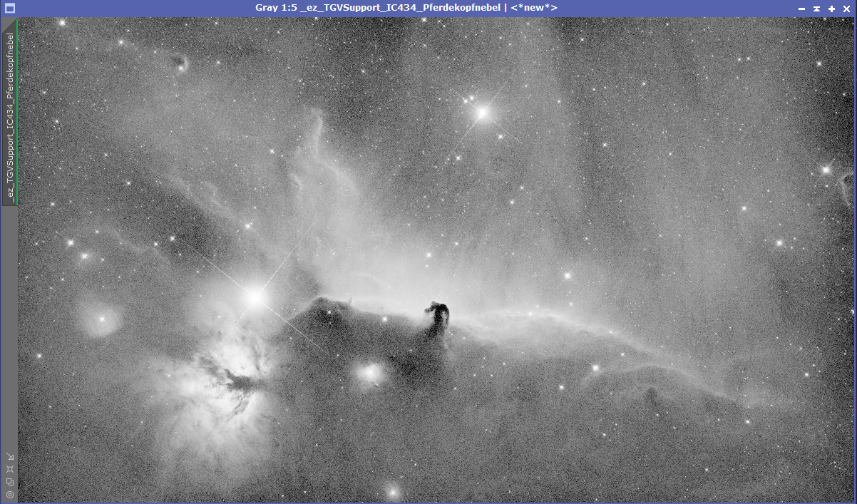Click the bright star at top center
857x504 pixels.
click(x=482, y=112)
